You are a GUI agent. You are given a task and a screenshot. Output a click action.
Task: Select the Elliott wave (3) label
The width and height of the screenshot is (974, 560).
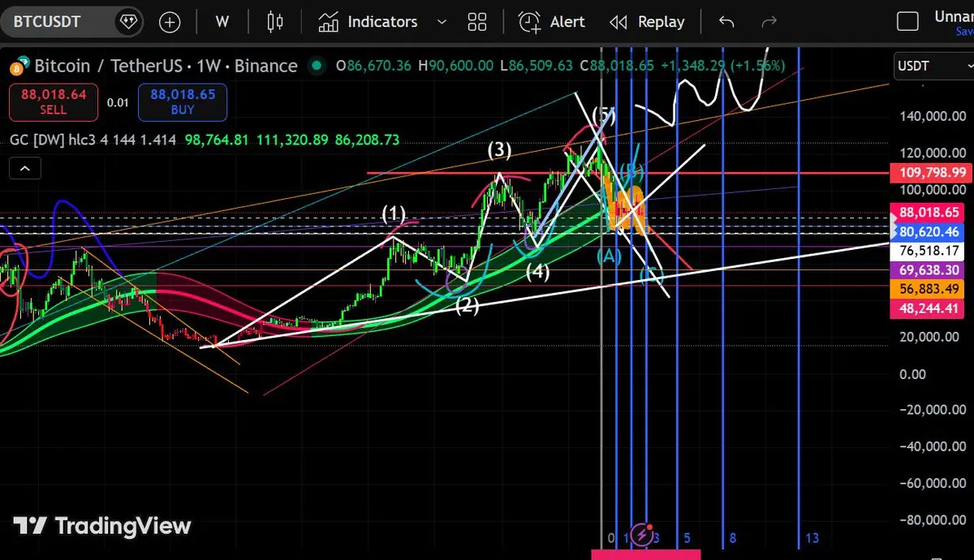tap(499, 149)
